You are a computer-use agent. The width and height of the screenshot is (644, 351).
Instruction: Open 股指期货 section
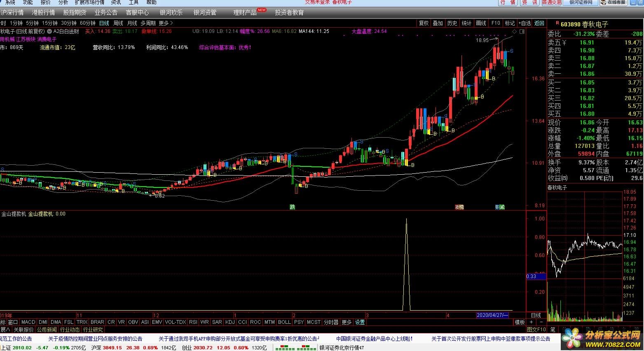point(75,12)
